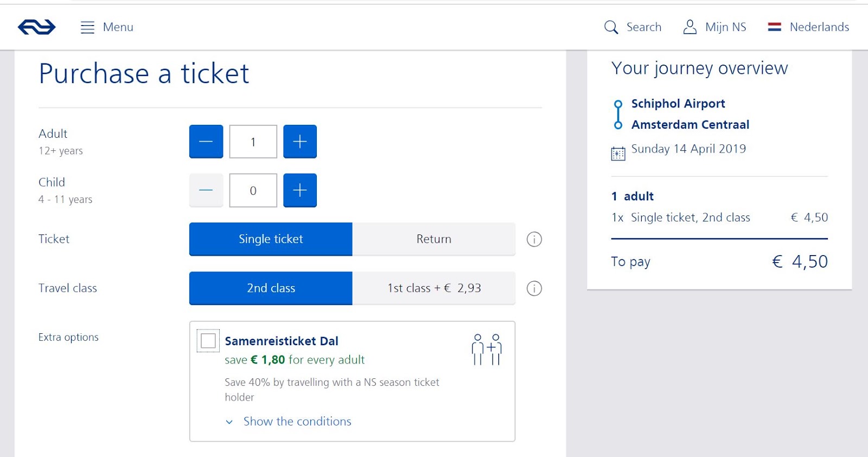The image size is (868, 457).
Task: Decrease adult count with minus button
Action: pos(206,142)
